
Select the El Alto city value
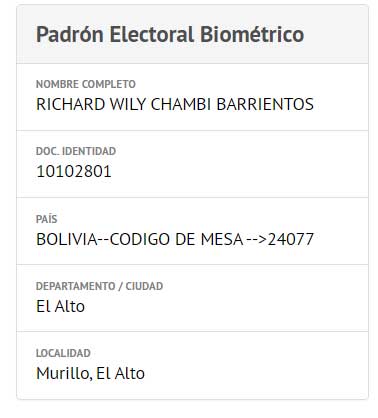click(x=60, y=306)
